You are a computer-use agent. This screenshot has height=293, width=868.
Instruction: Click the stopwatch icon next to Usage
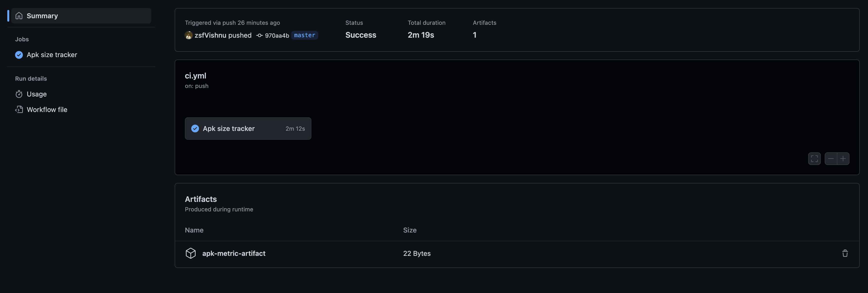[x=19, y=94]
